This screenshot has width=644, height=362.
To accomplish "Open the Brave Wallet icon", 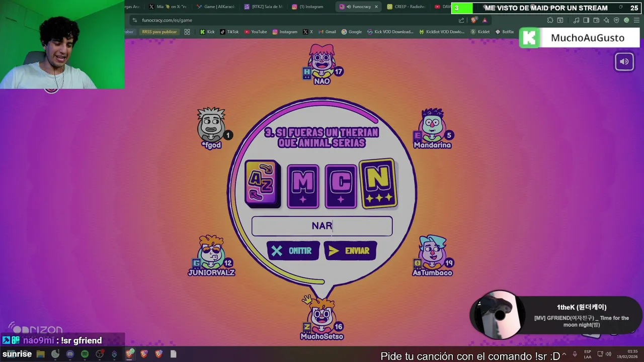I will tap(596, 20).
